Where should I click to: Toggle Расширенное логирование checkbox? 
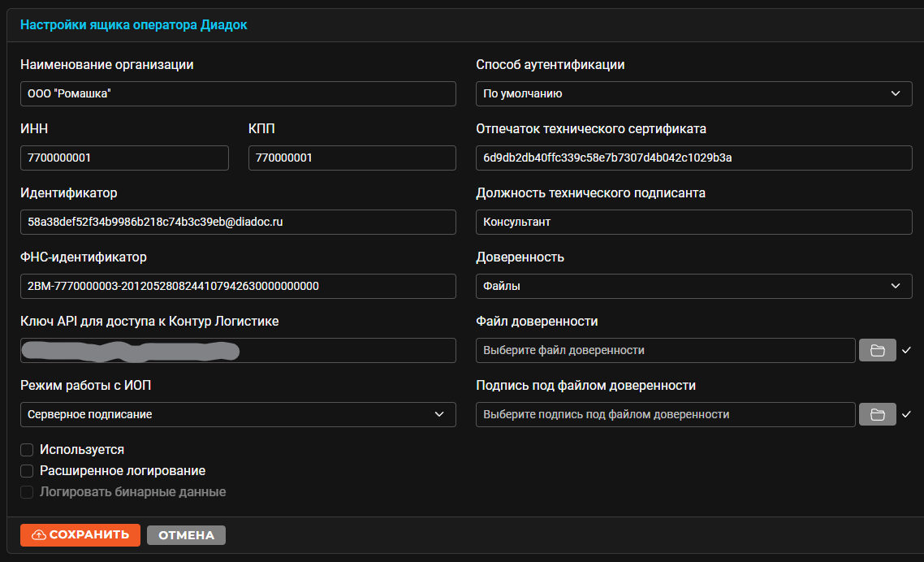click(27, 471)
